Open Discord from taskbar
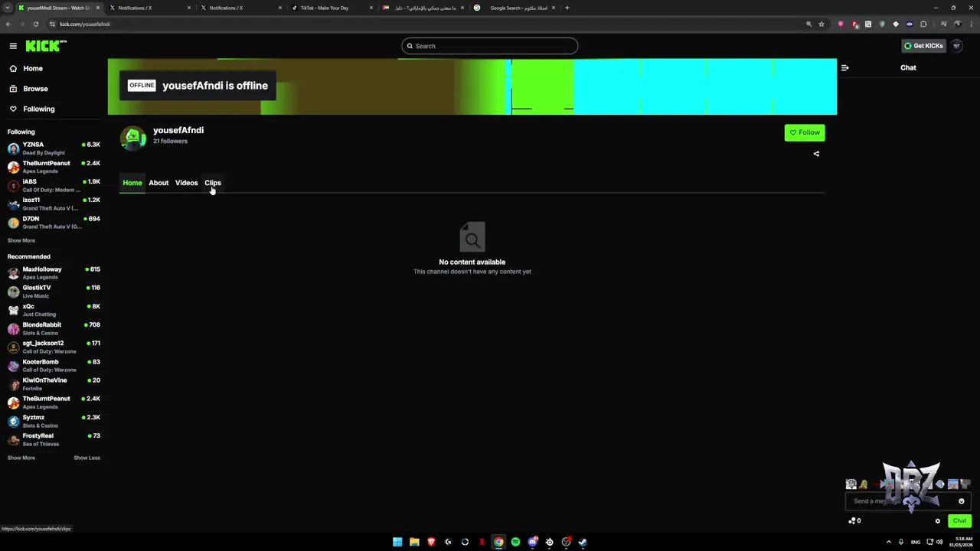Screen dimensions: 980x551 (532, 542)
